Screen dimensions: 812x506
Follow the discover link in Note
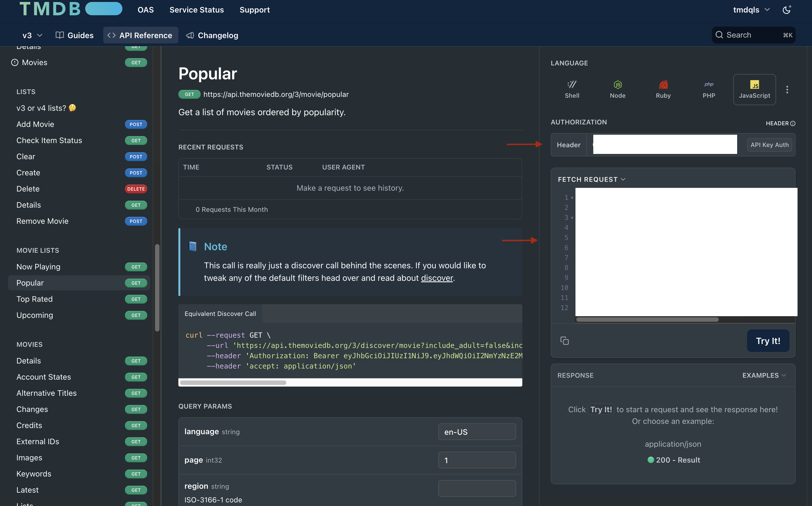point(436,278)
